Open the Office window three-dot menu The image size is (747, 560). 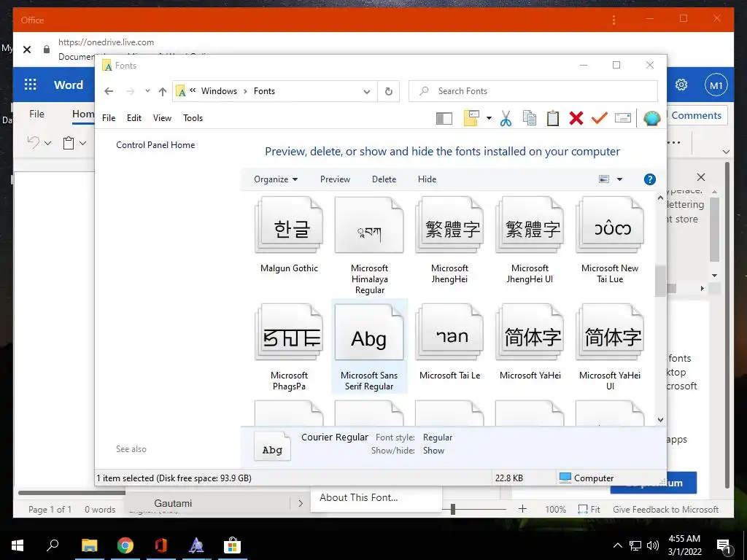pos(614,20)
